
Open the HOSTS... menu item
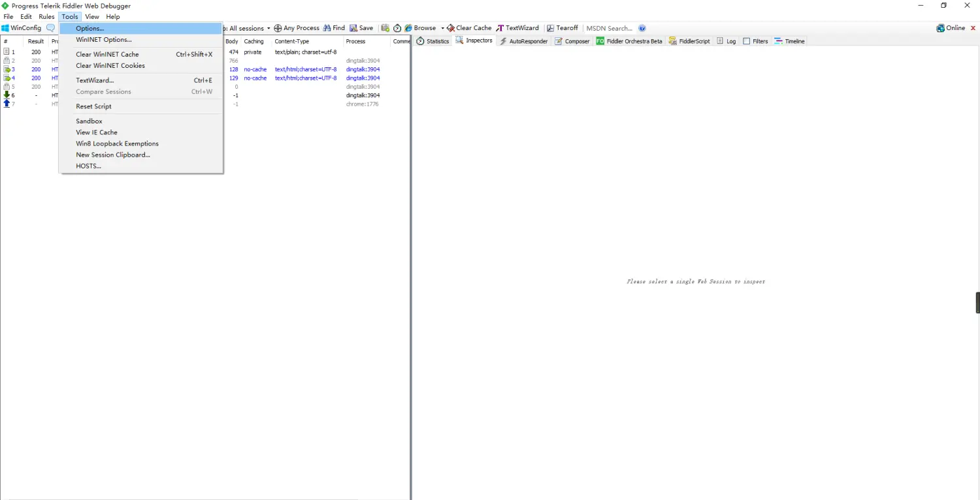point(88,166)
